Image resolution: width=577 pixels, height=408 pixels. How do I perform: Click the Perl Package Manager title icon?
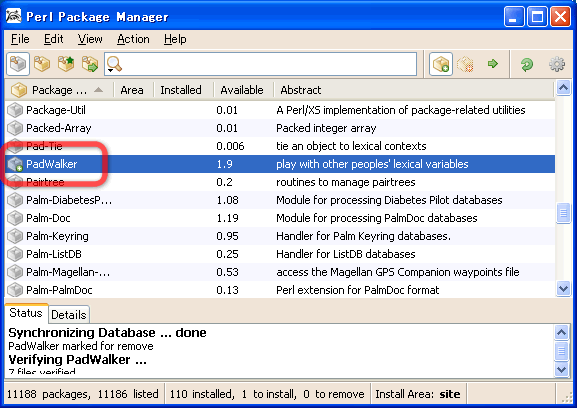13,16
